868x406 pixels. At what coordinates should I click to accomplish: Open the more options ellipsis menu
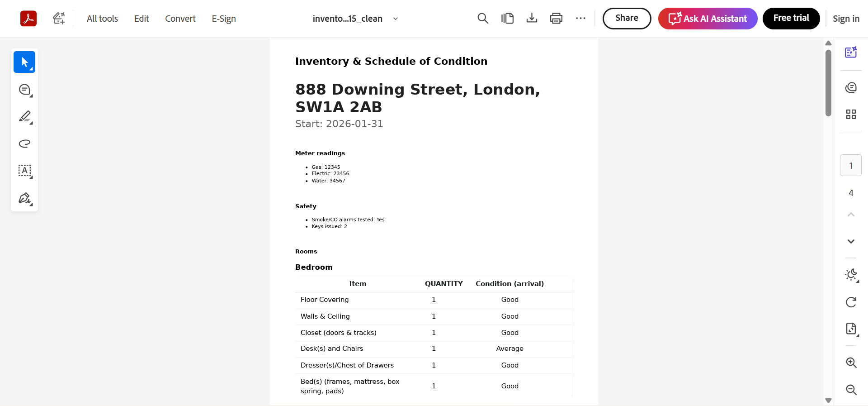580,19
